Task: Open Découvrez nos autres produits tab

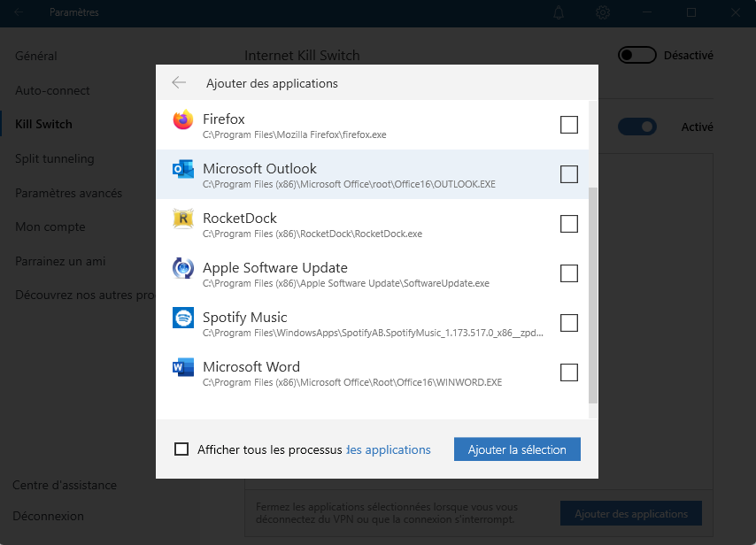Action: (x=85, y=295)
